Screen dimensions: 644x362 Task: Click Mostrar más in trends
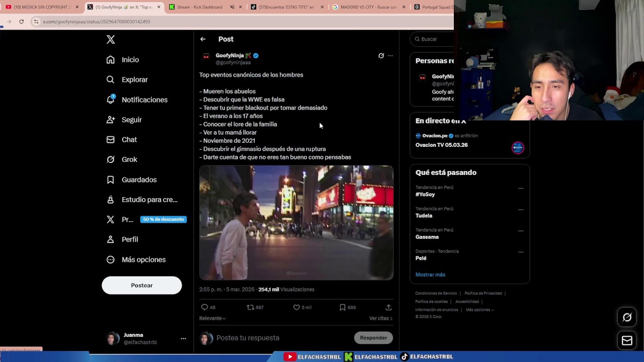(430, 275)
